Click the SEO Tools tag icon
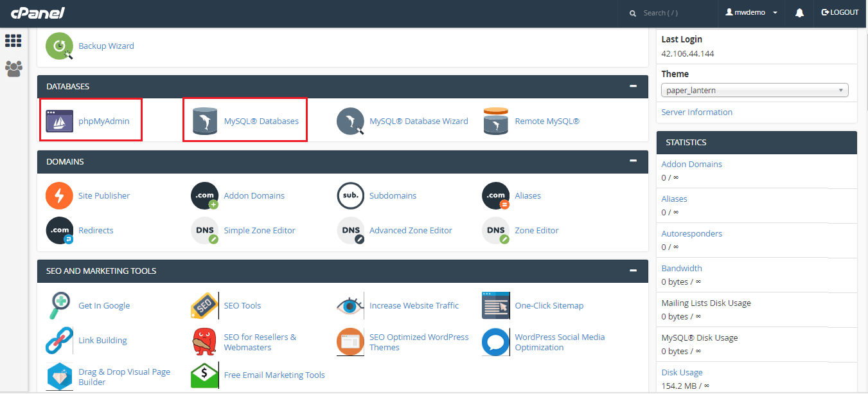 pyautogui.click(x=205, y=305)
